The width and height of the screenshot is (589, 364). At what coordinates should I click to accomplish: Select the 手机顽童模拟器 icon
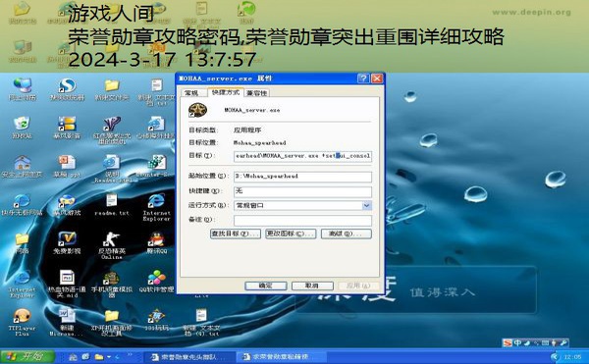[x=112, y=285]
